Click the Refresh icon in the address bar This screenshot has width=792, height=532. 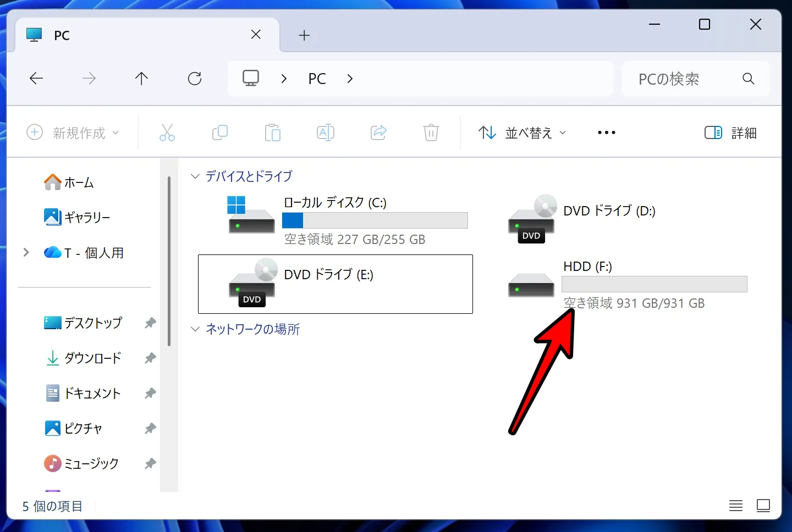tap(195, 78)
